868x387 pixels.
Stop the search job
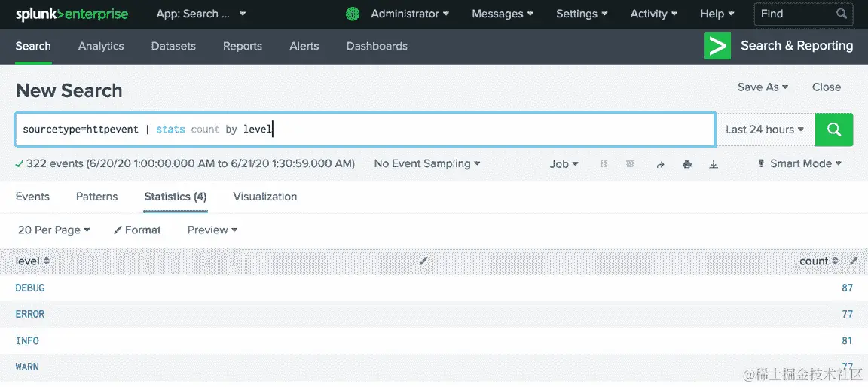pyautogui.click(x=629, y=163)
